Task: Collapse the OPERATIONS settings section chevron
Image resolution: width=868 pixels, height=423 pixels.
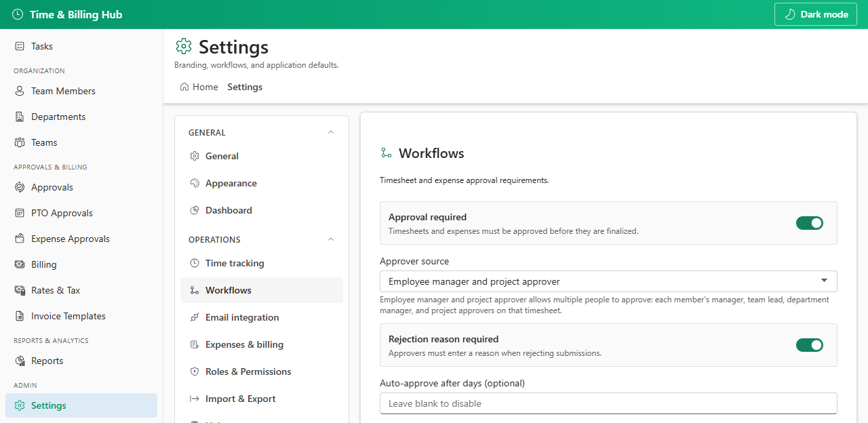Action: tap(331, 239)
